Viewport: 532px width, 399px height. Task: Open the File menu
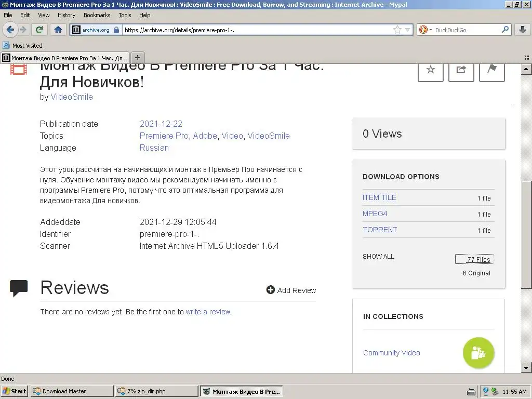tap(8, 15)
